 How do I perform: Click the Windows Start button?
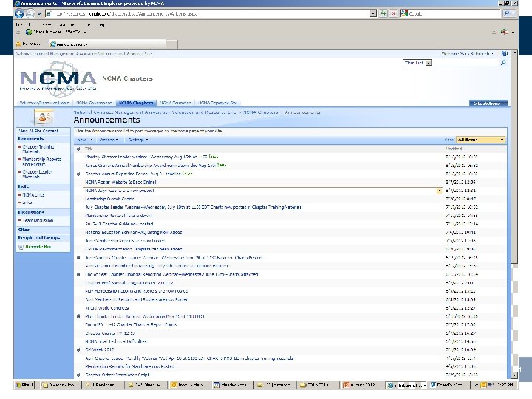(x=24, y=385)
